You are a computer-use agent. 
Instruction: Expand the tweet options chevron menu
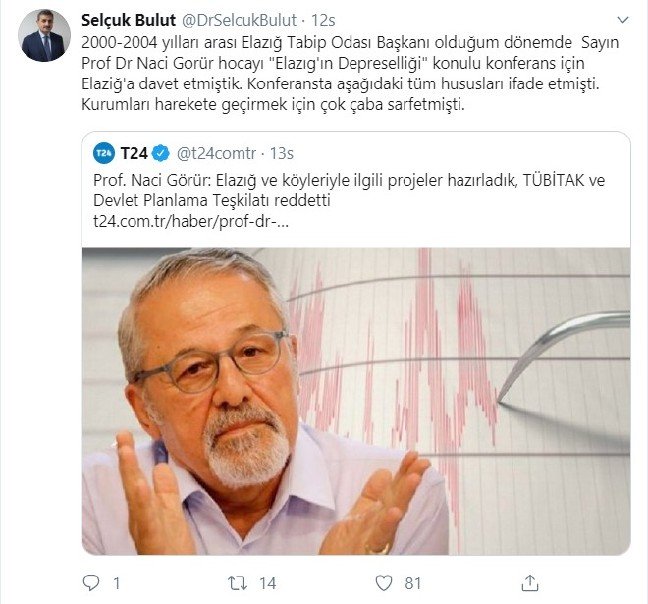(623, 19)
